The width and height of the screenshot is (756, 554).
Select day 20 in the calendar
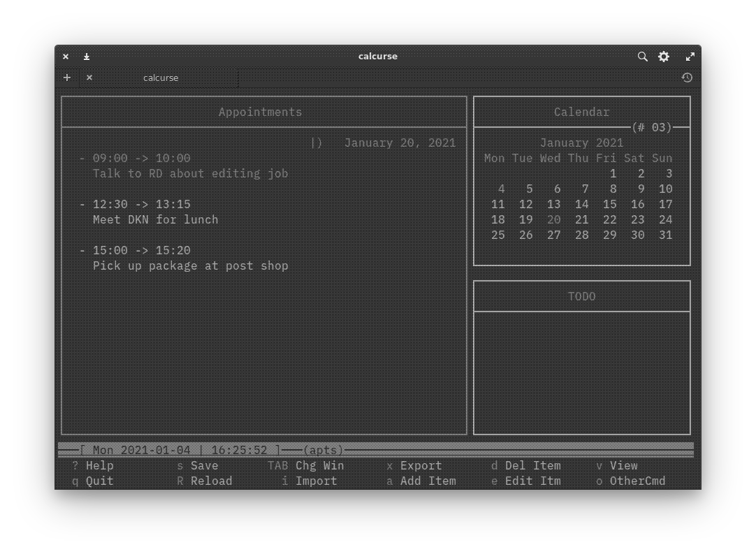click(553, 220)
